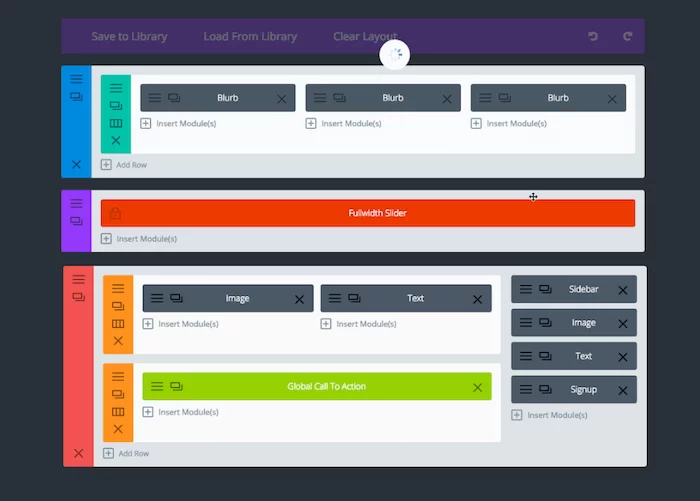Open Load From Library
Screen dimensions: 700x501
[x=250, y=37]
